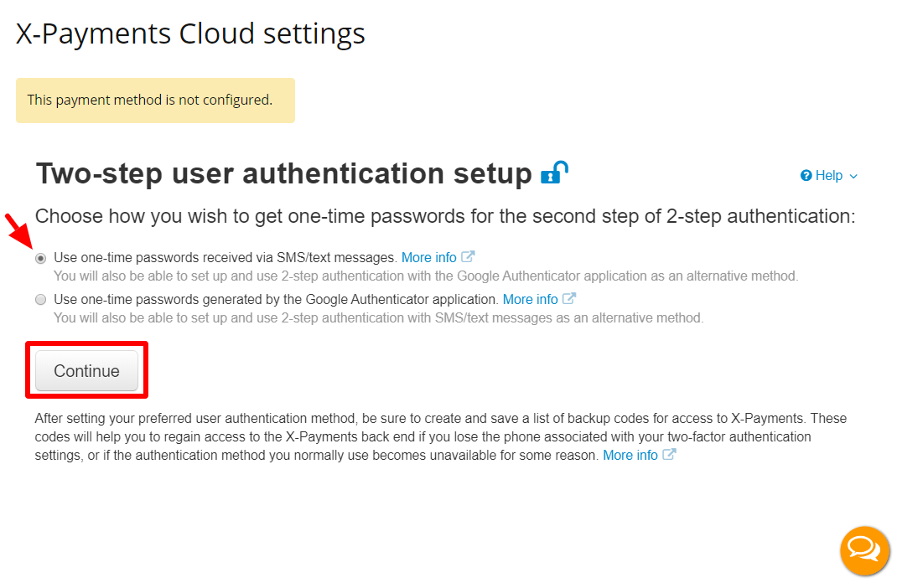Viewport: 897px width, 588px height.
Task: Click the blue padlock icon beside the heading
Action: (554, 173)
